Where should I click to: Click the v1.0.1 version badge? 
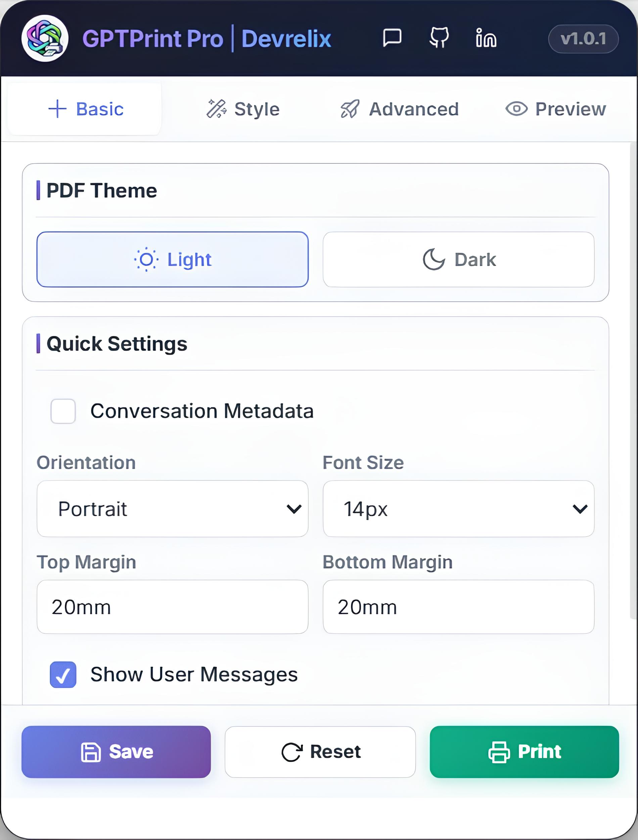tap(584, 38)
